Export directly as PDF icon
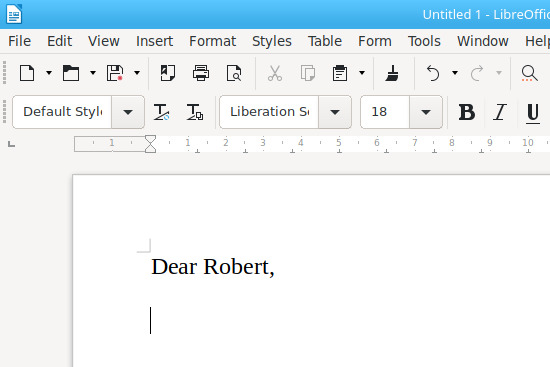 click(x=168, y=73)
